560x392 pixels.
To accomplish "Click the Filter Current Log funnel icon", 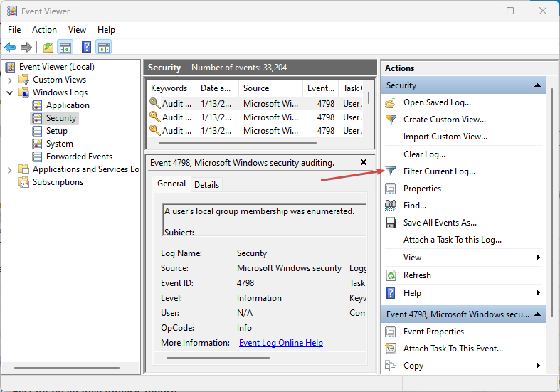I will (391, 171).
